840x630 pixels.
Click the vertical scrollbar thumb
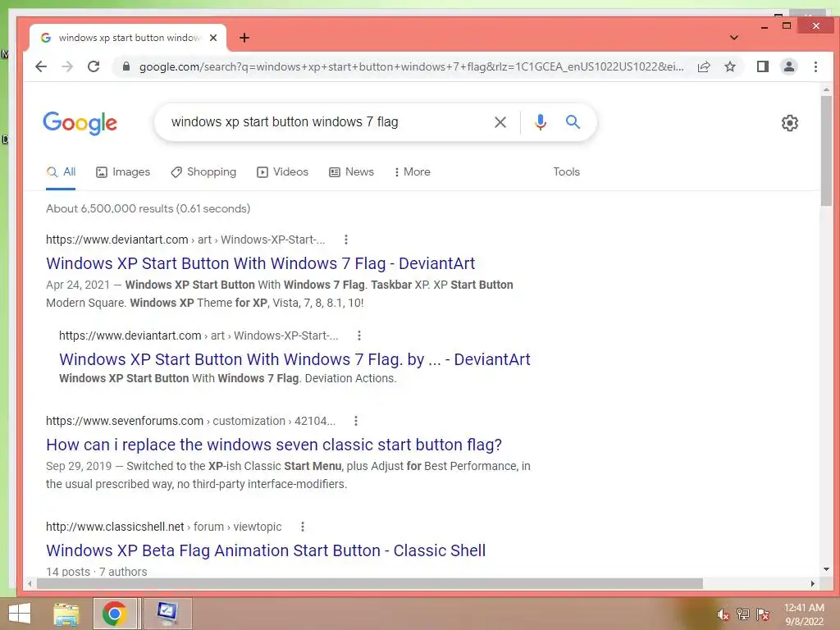coord(827,150)
